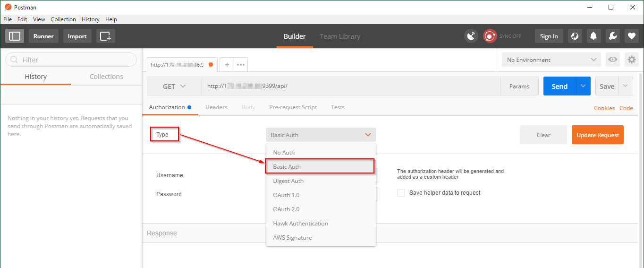Image resolution: width=644 pixels, height=268 pixels.
Task: Click the SYNC OFF icon
Action: [490, 36]
